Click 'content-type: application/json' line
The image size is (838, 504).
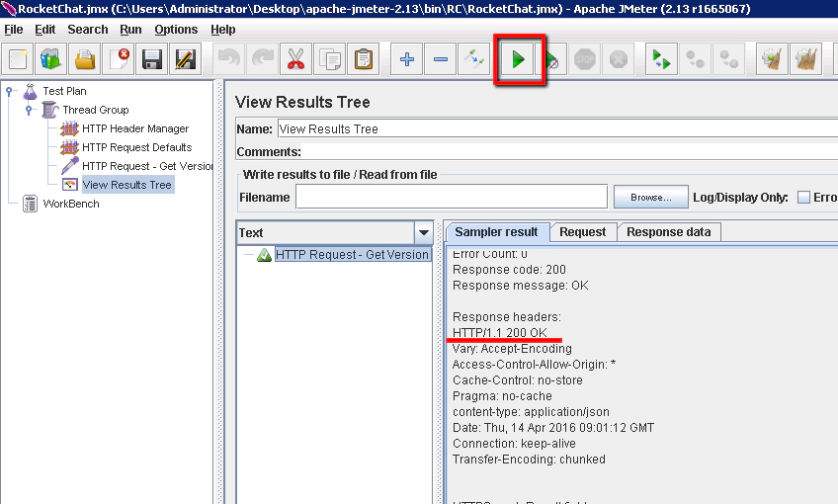(x=531, y=411)
